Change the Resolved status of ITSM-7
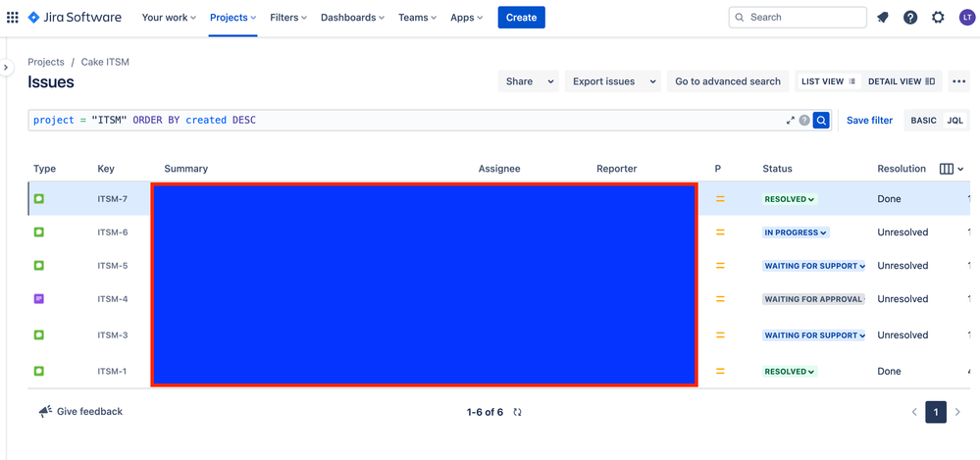 tap(790, 199)
